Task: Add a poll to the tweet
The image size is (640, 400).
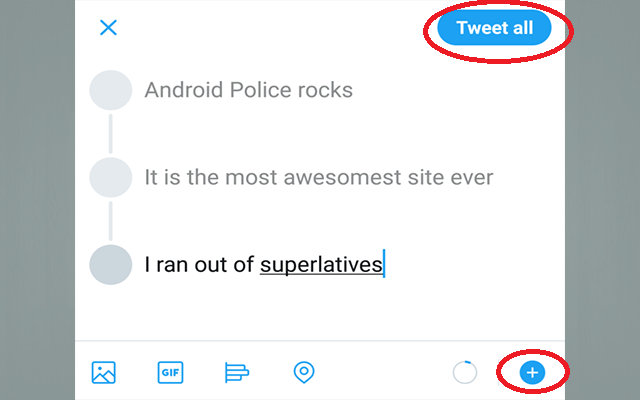Action: coord(237,373)
